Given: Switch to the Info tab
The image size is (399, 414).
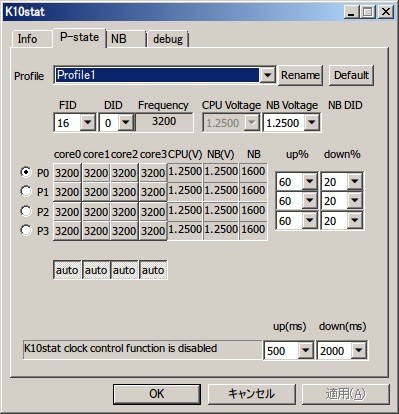Looking at the screenshot, I should [32, 39].
